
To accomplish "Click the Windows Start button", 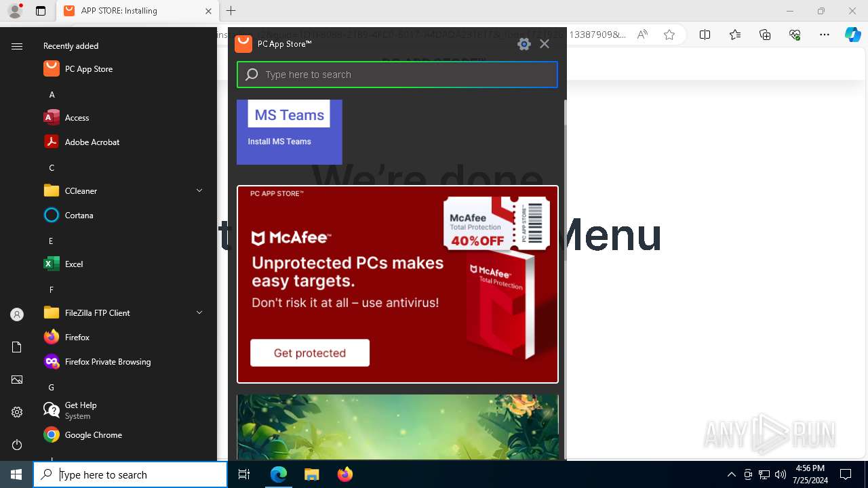I will point(16,474).
